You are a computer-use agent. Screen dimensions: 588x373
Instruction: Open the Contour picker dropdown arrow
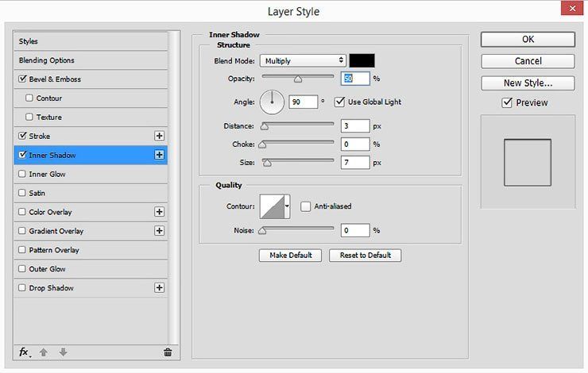pyautogui.click(x=287, y=206)
